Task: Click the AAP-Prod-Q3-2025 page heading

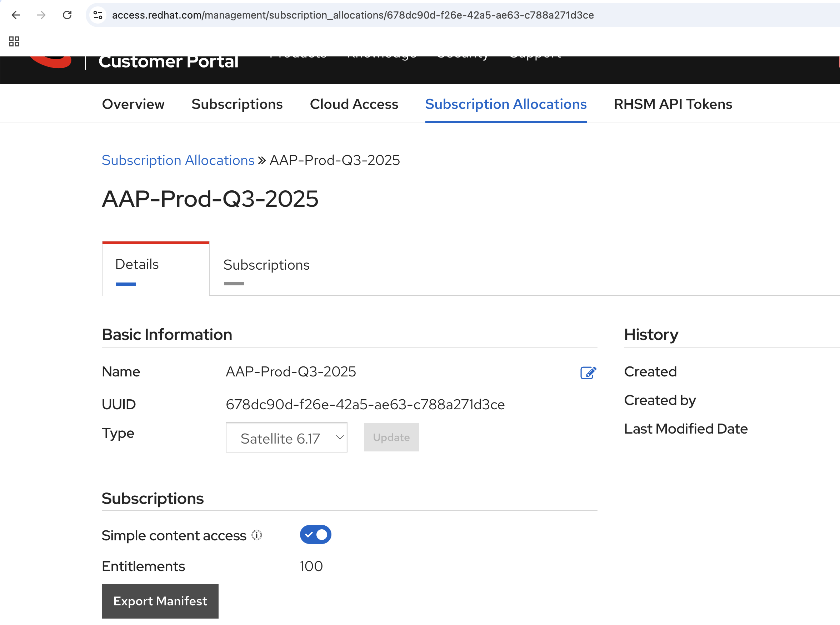Action: (210, 199)
